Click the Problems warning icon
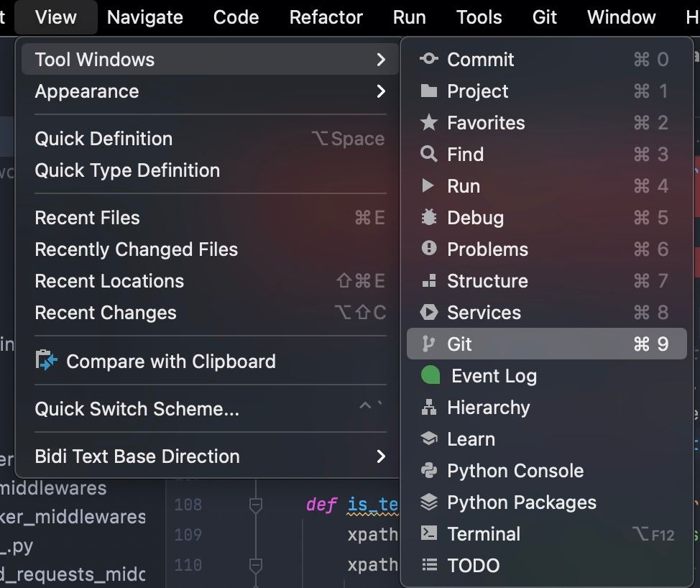 (x=429, y=249)
